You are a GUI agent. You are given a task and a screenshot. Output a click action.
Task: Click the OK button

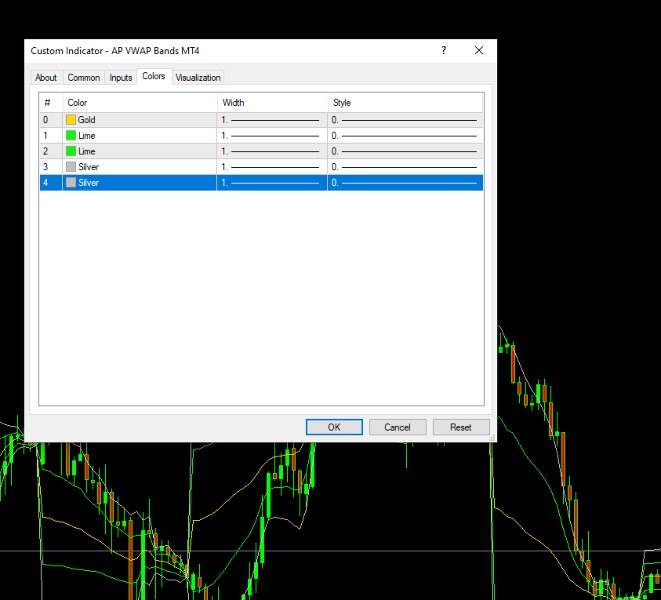pos(334,427)
